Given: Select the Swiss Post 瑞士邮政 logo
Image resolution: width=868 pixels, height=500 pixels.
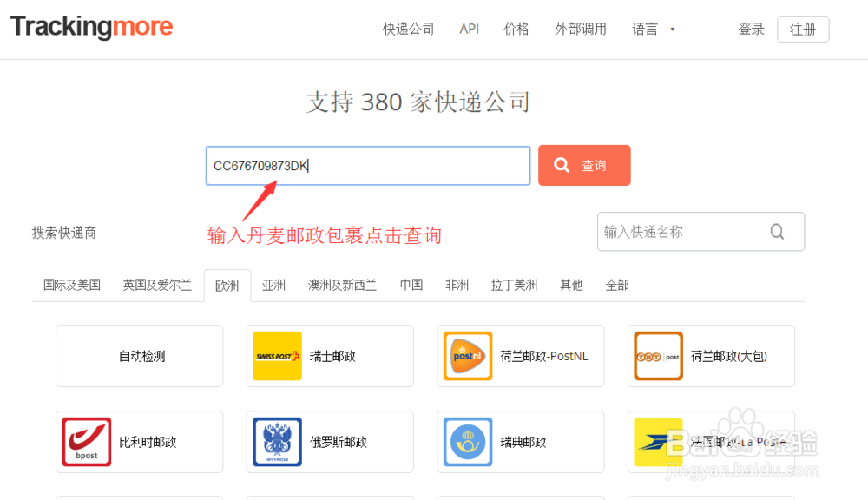Looking at the screenshot, I should [x=277, y=356].
